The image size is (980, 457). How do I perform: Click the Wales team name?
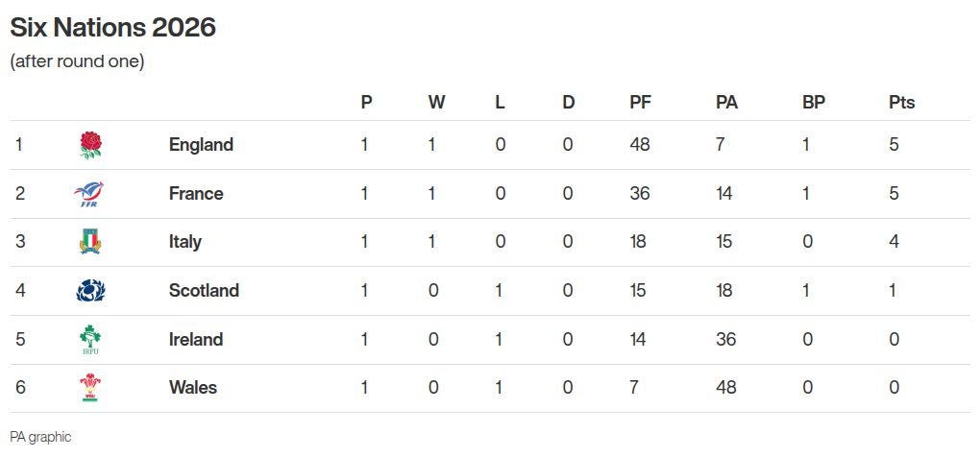point(193,388)
